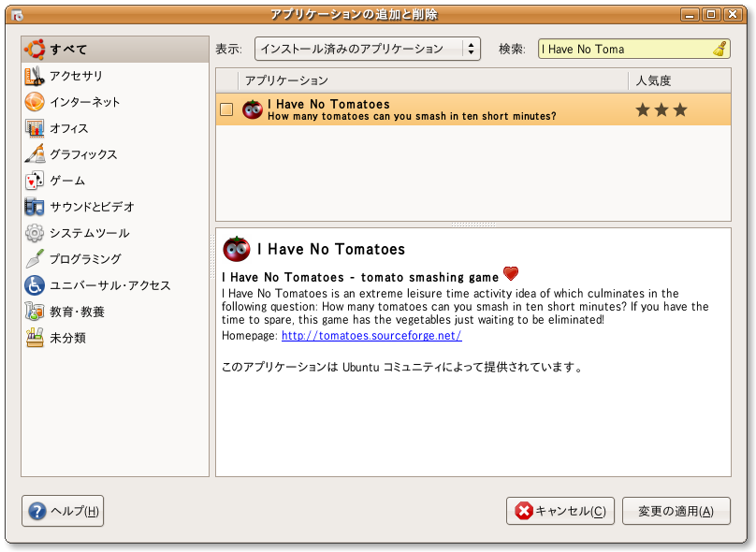Open the オフィス chart icon
Screen dimensions: 756x552
(x=35, y=128)
